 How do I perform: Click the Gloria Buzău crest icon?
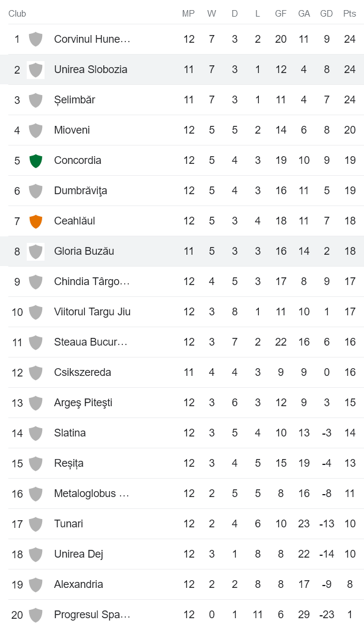36,251
